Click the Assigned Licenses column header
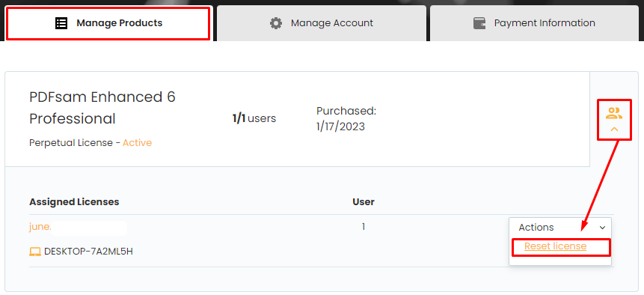 (74, 201)
